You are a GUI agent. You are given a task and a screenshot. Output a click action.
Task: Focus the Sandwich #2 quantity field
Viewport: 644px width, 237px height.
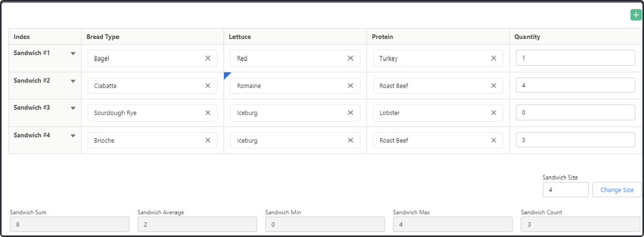pyautogui.click(x=575, y=86)
